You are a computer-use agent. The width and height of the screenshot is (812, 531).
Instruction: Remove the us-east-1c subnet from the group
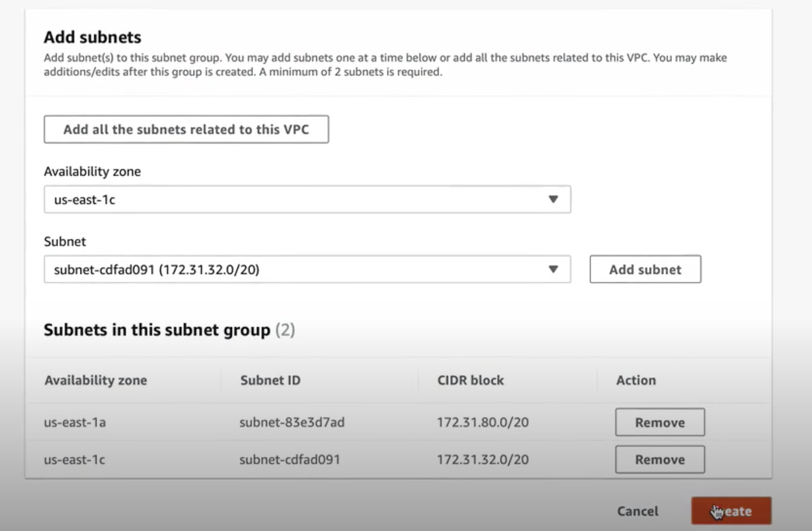coord(659,460)
